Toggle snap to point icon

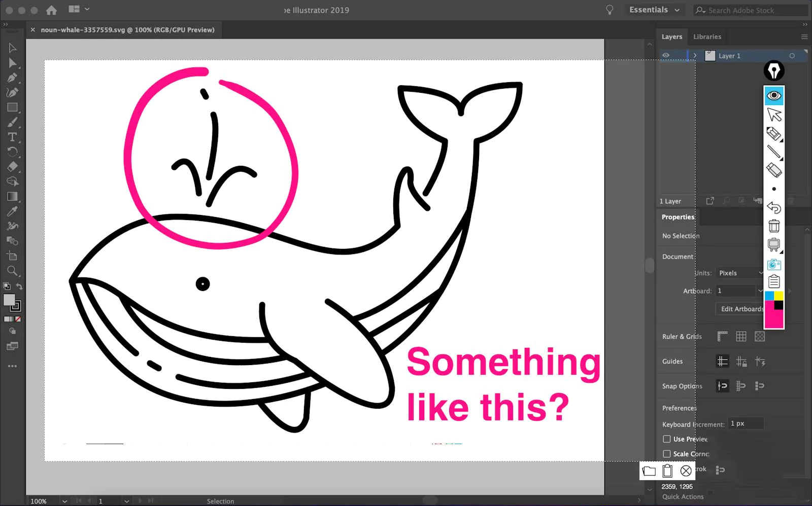click(x=723, y=386)
